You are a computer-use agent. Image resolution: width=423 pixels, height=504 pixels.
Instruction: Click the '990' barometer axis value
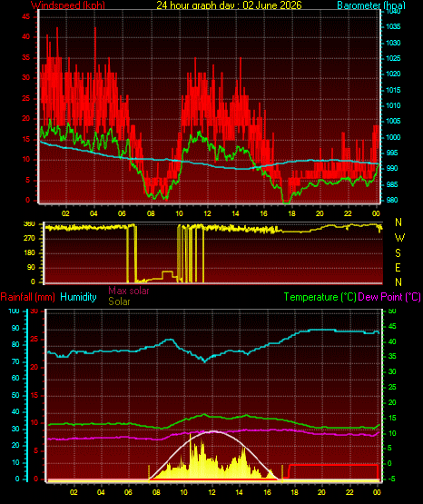(x=391, y=168)
